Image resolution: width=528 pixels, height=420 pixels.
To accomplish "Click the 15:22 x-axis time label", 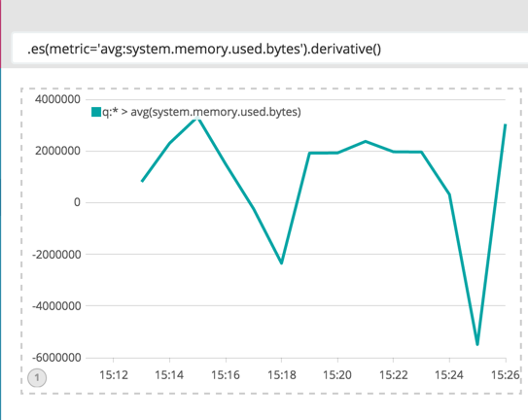I will click(393, 375).
